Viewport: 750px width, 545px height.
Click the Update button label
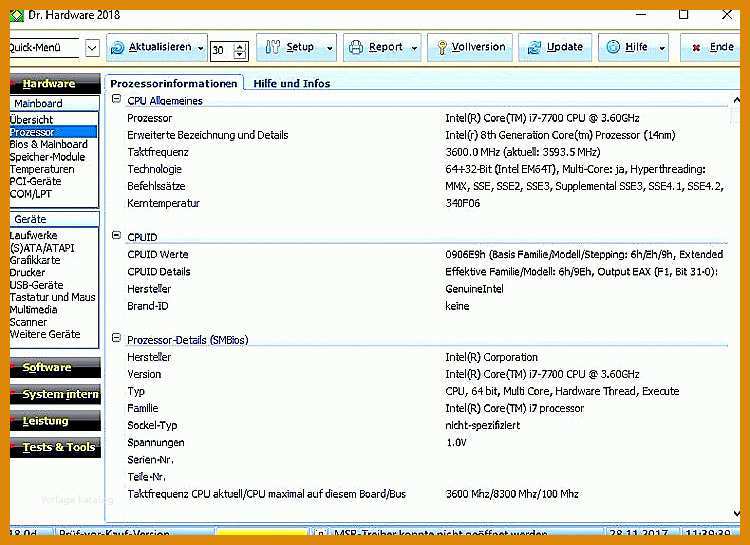tap(565, 47)
